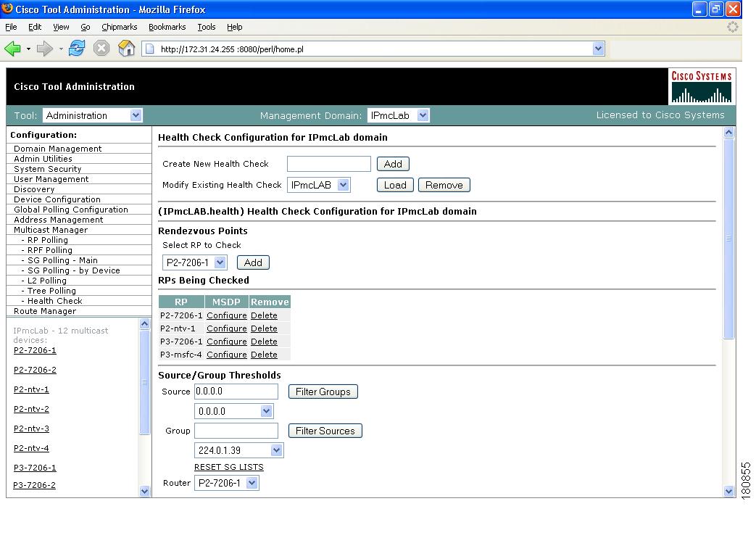Viewport: 756px width, 538px height.
Task: Open the Router P2-7206-1 dropdown
Action: coord(227,483)
